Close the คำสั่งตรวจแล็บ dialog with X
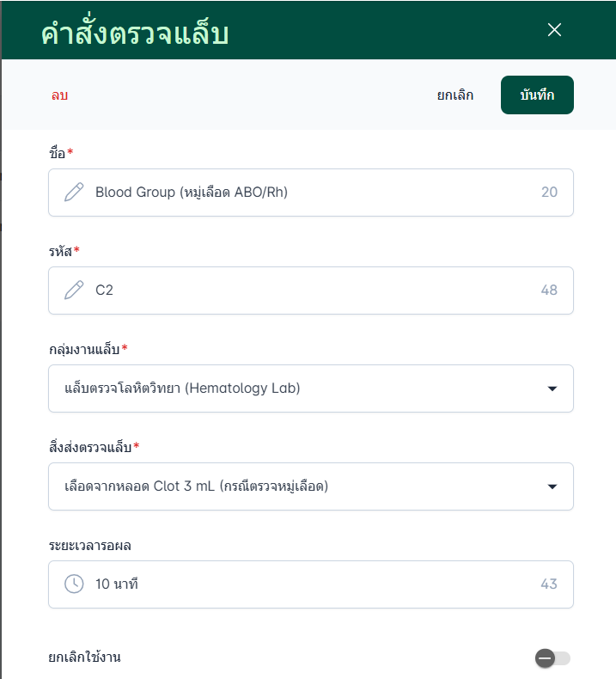Screen dimensions: 616x679 pyautogui.click(x=554, y=30)
